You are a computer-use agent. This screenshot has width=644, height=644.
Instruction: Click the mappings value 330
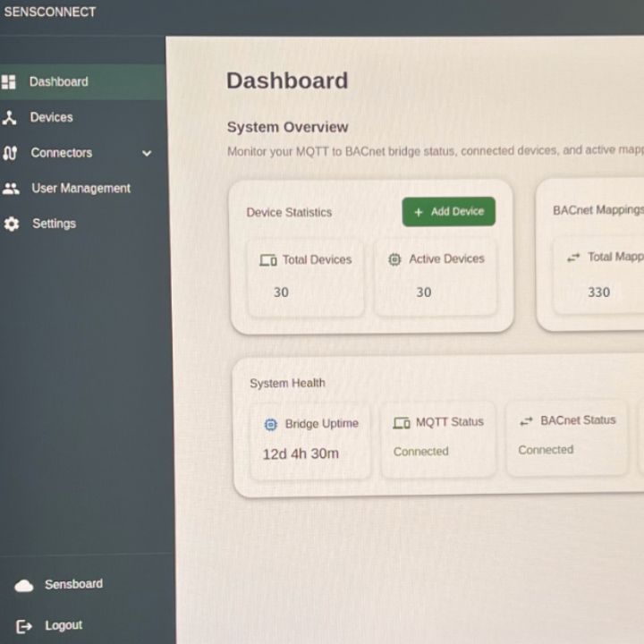coord(598,292)
